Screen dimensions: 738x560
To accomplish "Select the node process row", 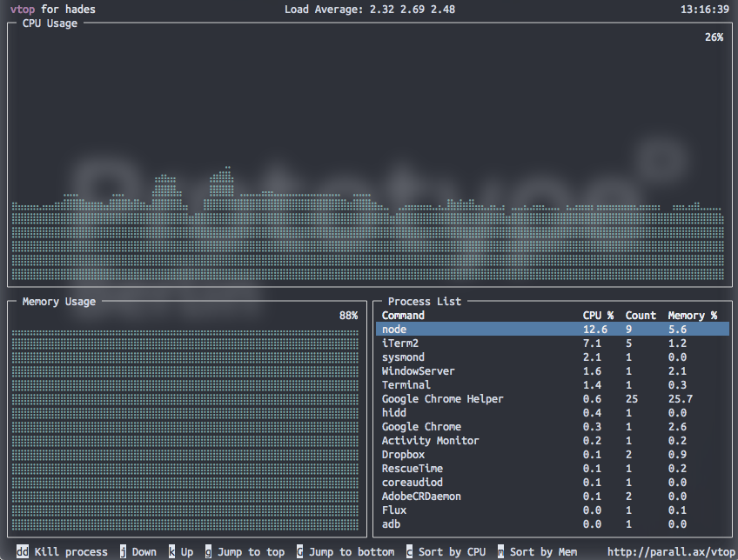I will coord(553,330).
